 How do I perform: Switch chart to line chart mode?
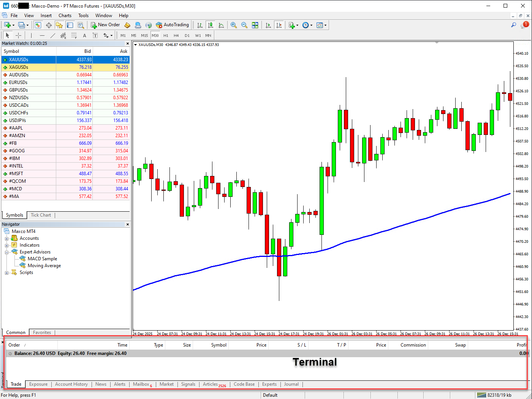pyautogui.click(x=221, y=25)
